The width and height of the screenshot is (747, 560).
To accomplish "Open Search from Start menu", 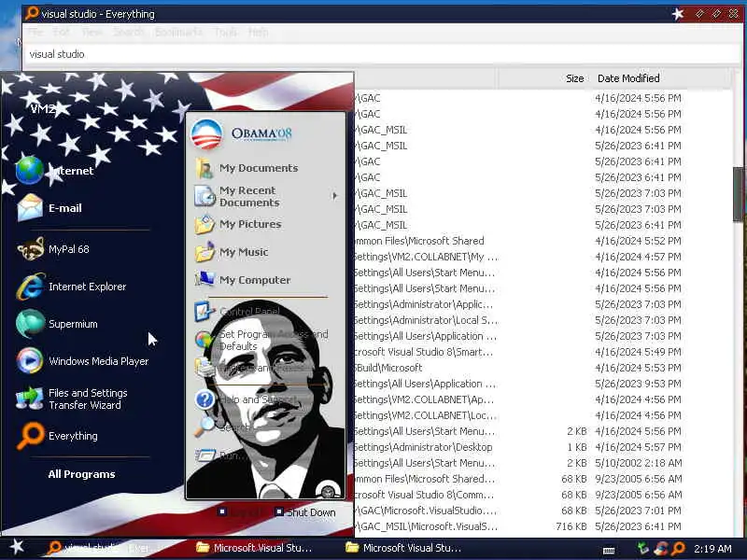I will (x=221, y=427).
